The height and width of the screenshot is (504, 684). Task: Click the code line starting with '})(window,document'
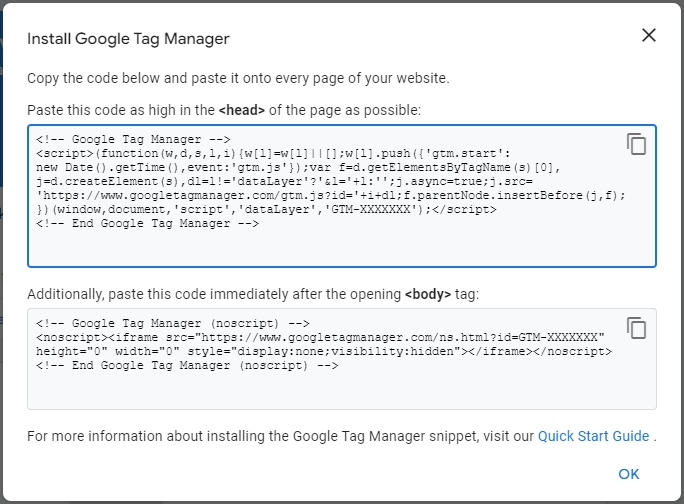266,209
